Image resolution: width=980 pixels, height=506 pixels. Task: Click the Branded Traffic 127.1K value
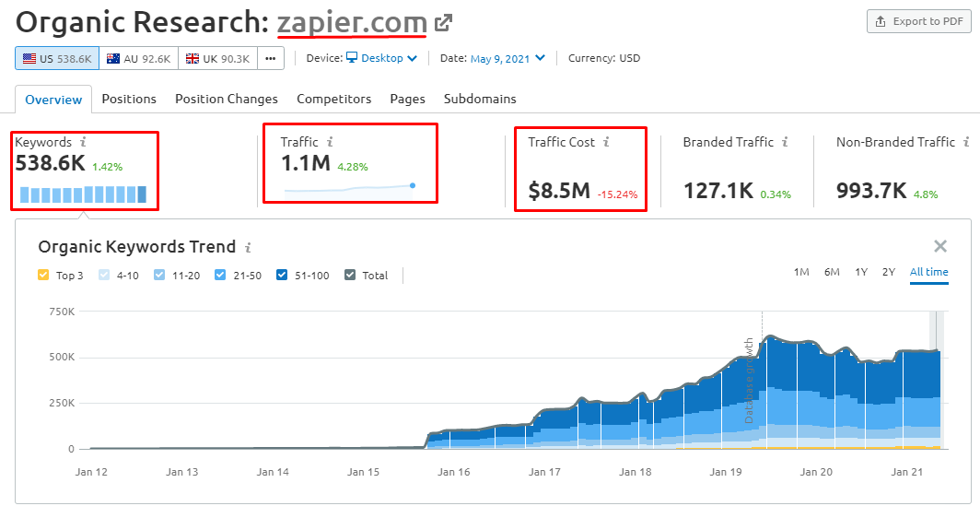point(718,191)
